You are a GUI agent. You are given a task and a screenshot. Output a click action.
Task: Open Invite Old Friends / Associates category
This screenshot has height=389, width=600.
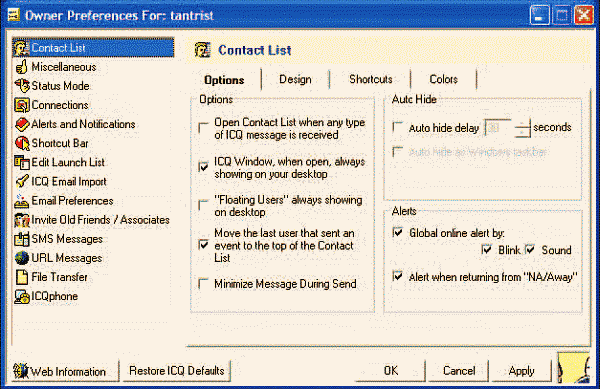100,220
